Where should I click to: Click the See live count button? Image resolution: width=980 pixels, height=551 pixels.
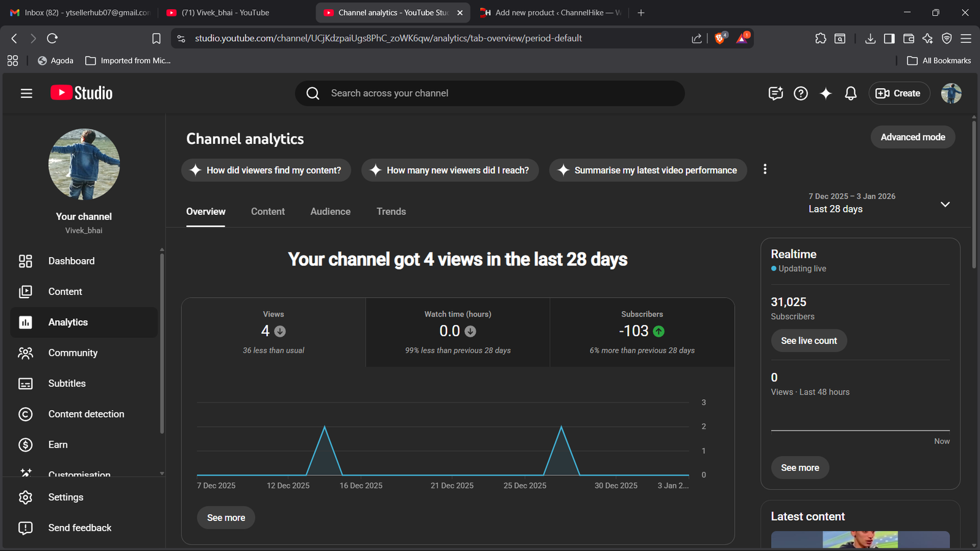point(809,340)
